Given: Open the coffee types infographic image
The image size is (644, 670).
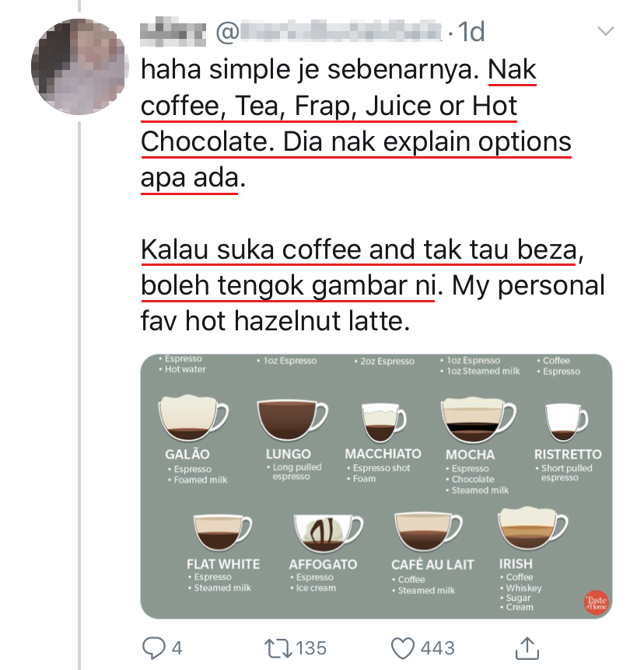Looking at the screenshot, I should pyautogui.click(x=376, y=486).
